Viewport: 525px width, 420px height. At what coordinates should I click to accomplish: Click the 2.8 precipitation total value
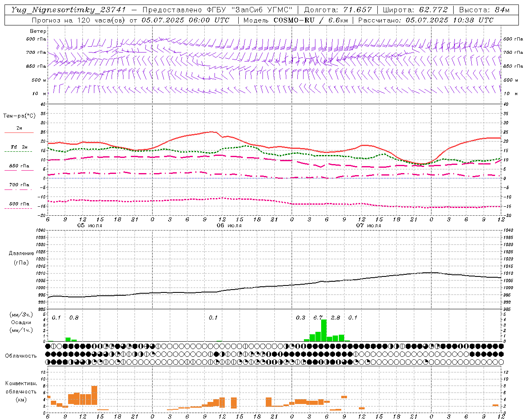(336, 317)
